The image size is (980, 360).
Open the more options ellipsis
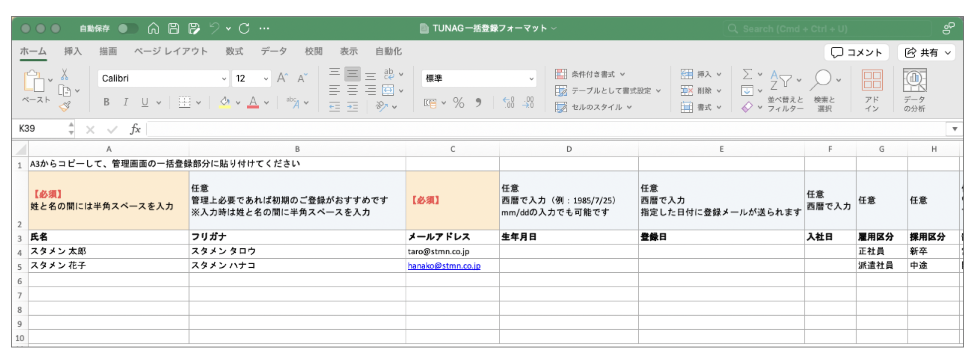click(x=264, y=28)
